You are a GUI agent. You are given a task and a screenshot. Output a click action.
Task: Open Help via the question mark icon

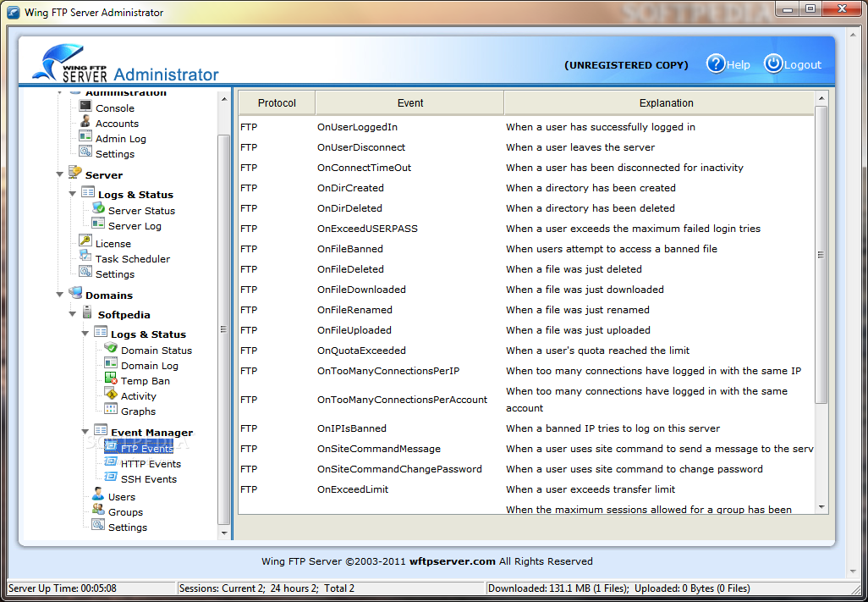point(715,64)
